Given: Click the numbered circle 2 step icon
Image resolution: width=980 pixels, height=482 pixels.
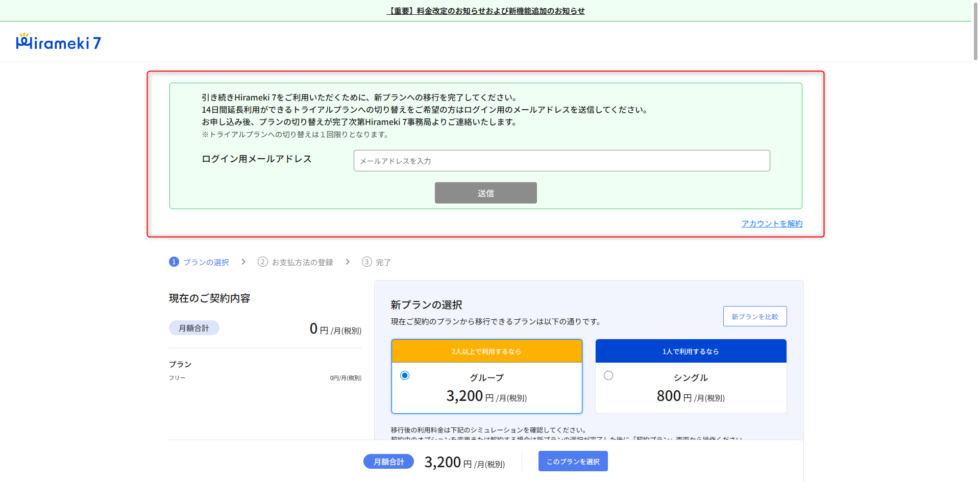Looking at the screenshot, I should pyautogui.click(x=263, y=262).
